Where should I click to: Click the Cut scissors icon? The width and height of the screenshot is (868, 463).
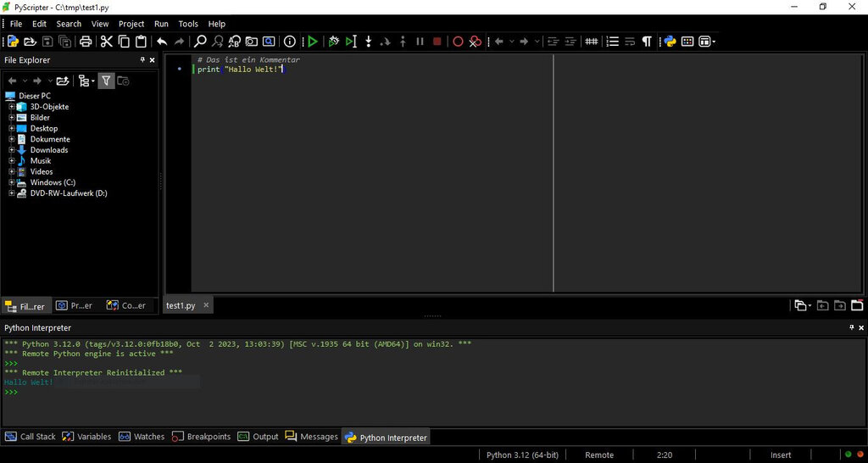click(x=107, y=42)
